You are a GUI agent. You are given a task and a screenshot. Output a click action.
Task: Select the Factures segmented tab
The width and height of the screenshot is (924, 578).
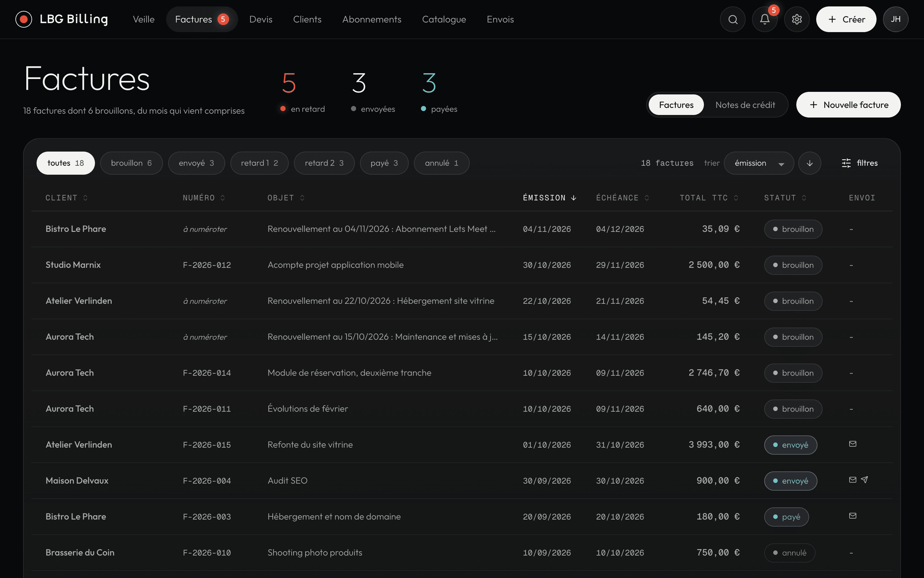676,105
